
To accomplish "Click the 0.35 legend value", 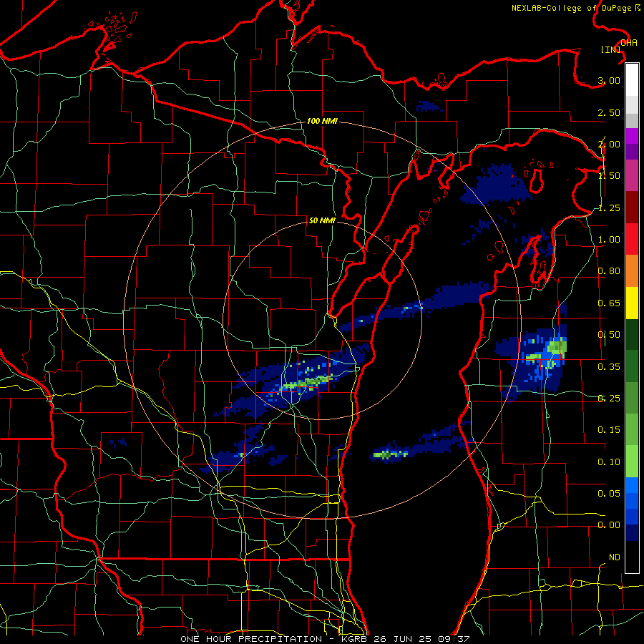I will [609, 366].
